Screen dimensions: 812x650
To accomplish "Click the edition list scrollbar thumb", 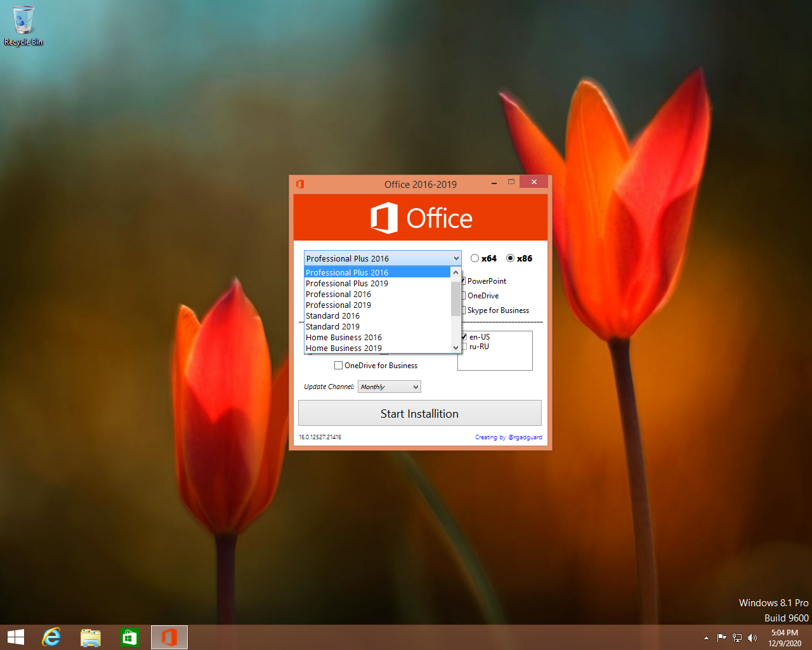I will coord(455,298).
